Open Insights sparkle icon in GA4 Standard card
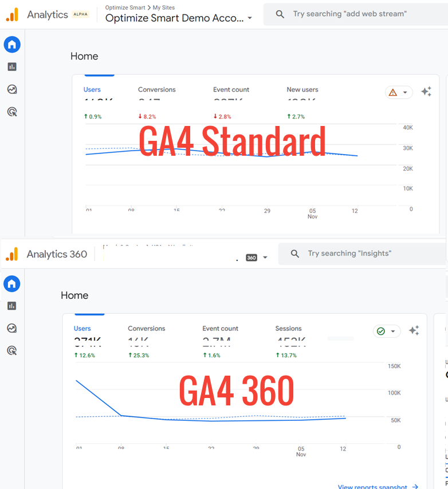Image resolution: width=448 pixels, height=489 pixels. 426,92
